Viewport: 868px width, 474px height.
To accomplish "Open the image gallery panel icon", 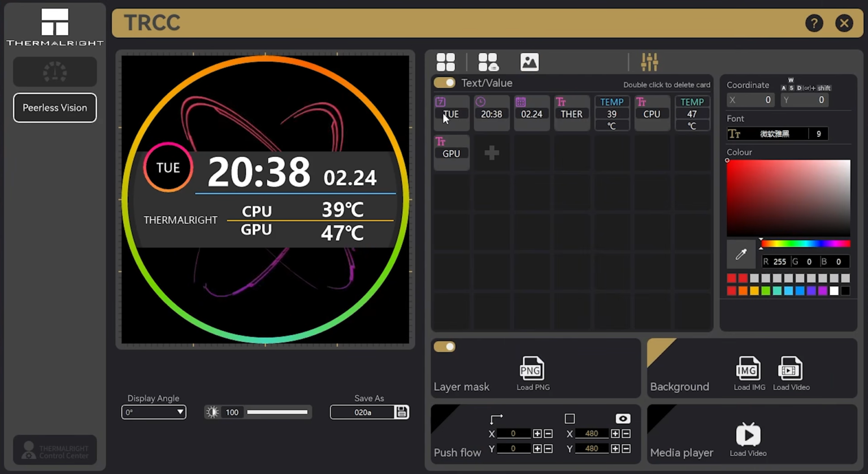I will pos(529,62).
